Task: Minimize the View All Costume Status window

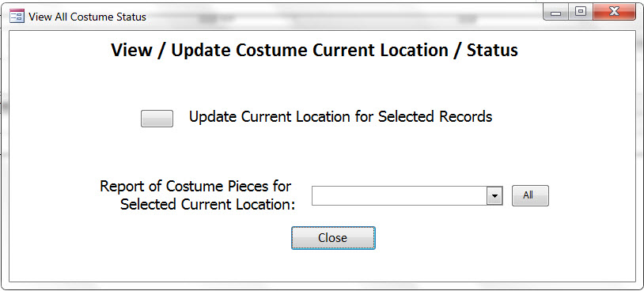Action: pos(556,13)
